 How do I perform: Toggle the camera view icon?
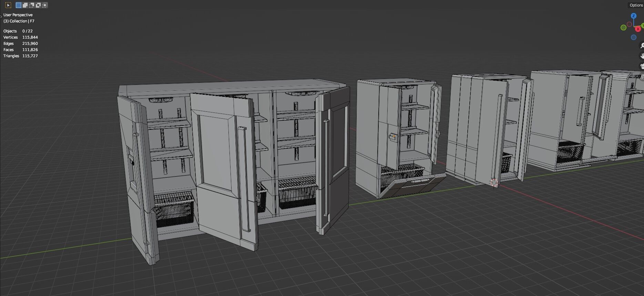[642, 66]
